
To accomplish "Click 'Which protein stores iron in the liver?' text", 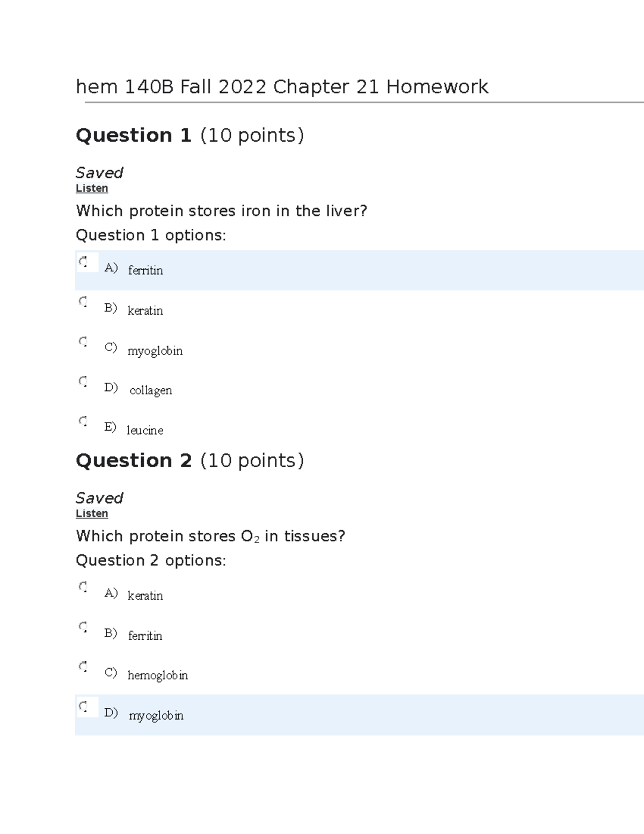I will coord(222,211).
